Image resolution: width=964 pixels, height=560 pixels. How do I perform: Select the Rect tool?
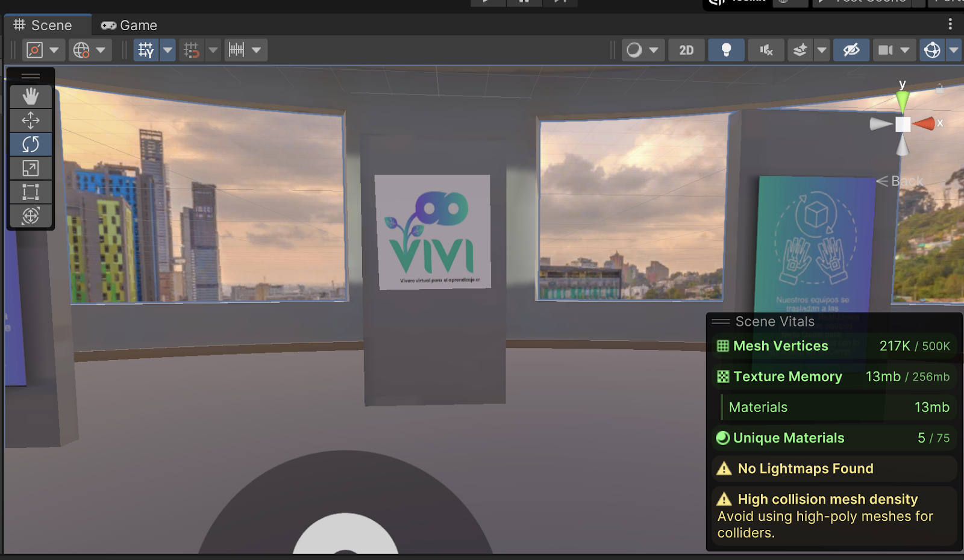click(31, 192)
